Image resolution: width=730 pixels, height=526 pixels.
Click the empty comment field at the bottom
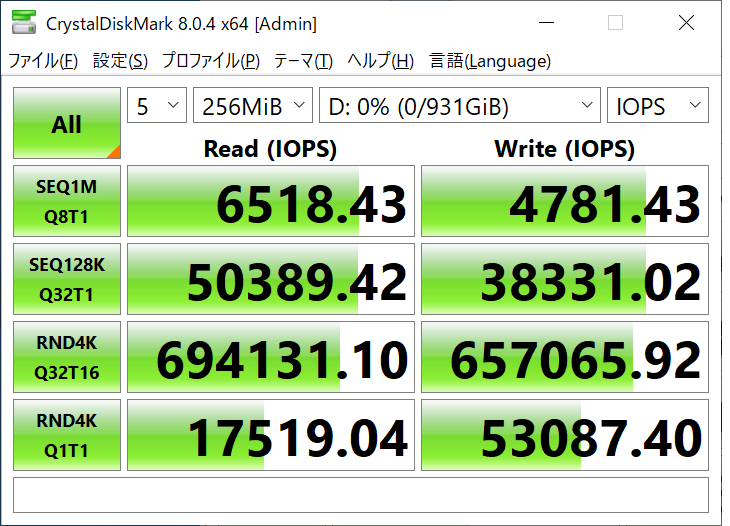coord(361,495)
